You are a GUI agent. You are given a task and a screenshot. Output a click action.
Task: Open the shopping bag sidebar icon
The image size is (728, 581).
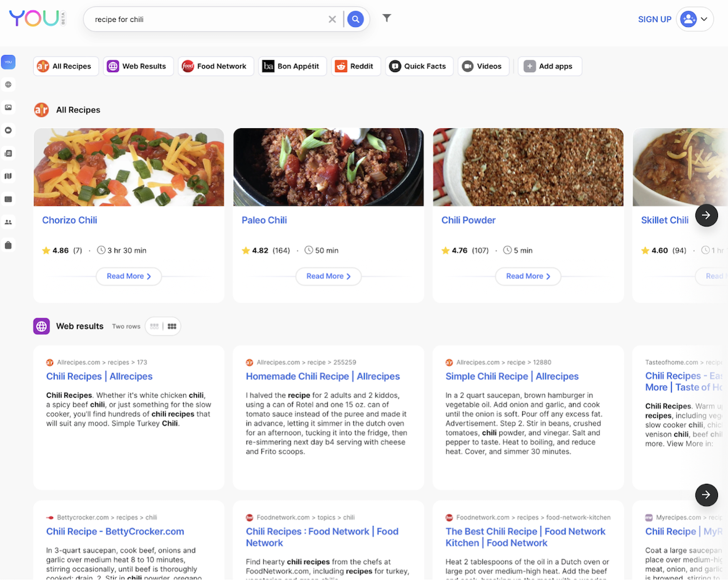pos(8,245)
